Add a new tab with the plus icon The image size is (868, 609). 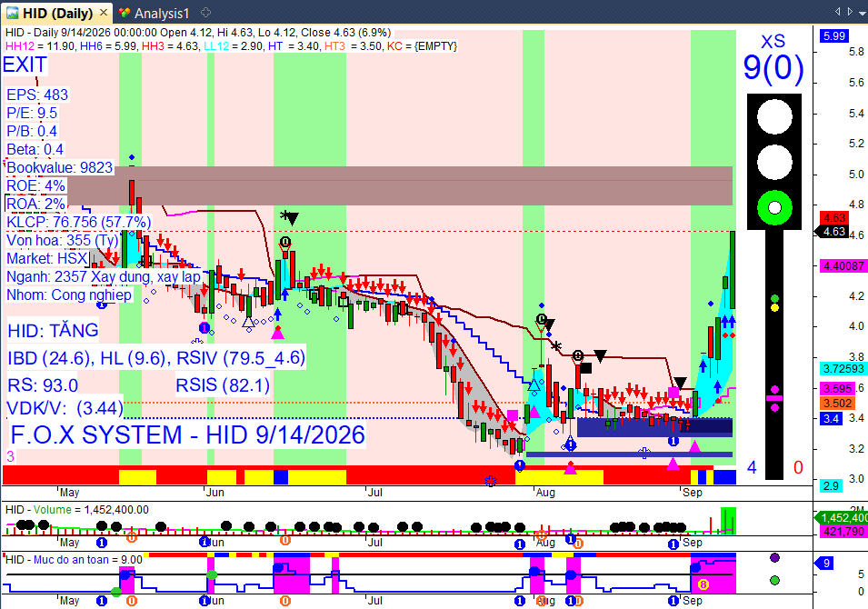(x=205, y=12)
